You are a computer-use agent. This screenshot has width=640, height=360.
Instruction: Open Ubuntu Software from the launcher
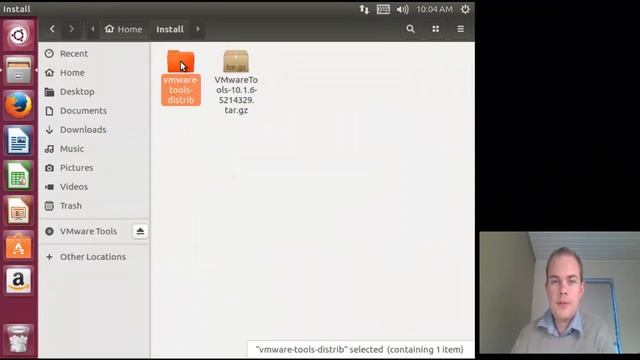click(x=18, y=246)
